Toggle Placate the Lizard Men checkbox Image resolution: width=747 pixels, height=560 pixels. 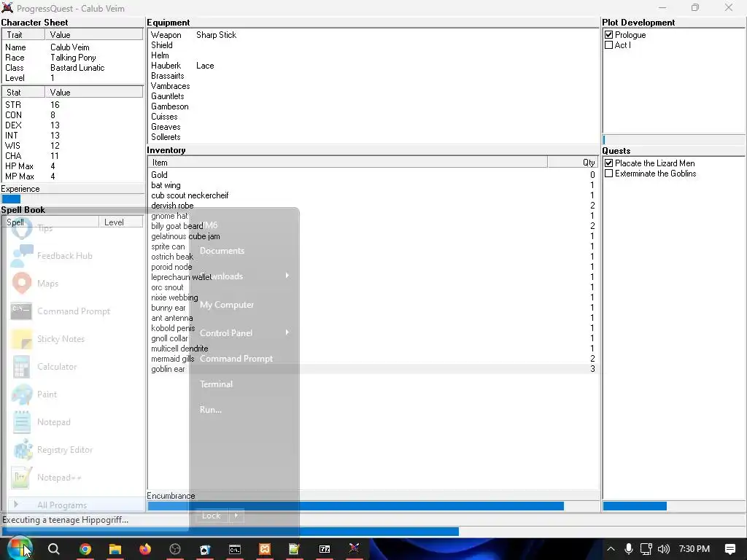point(609,163)
